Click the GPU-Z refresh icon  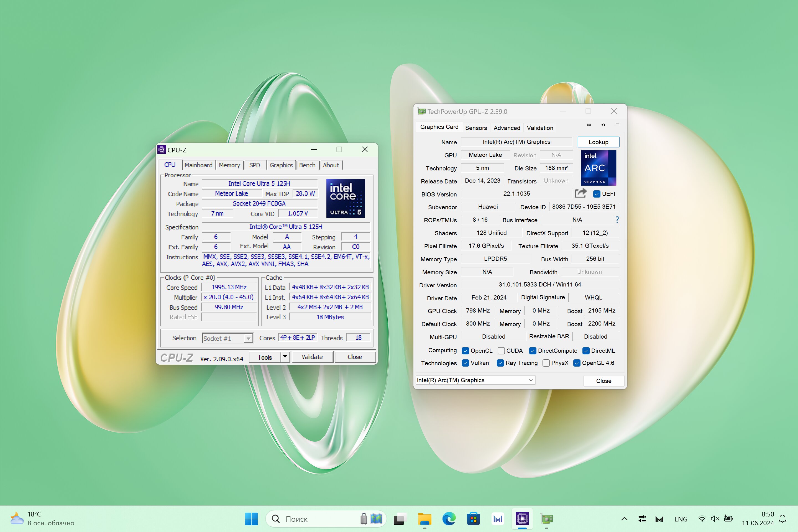pyautogui.click(x=603, y=125)
